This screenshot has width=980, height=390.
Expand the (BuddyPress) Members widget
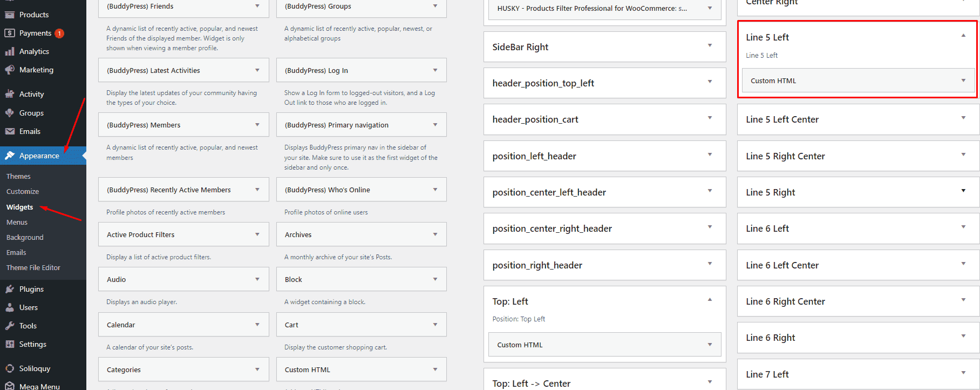coord(257,125)
